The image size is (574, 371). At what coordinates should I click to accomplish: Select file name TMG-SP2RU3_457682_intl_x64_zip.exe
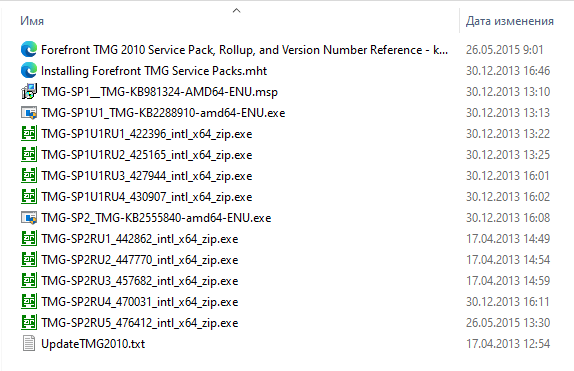tap(139, 281)
